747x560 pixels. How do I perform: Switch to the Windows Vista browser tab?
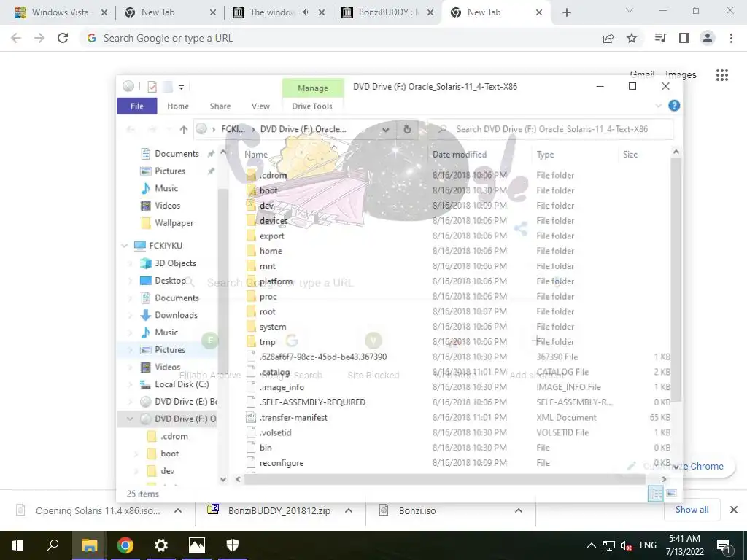tap(60, 12)
